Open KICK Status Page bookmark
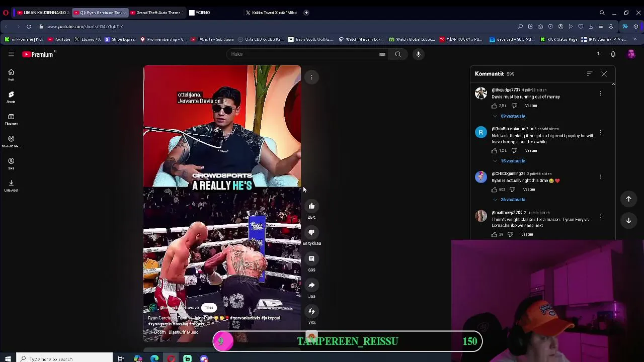The image size is (644, 362). pyautogui.click(x=558, y=39)
